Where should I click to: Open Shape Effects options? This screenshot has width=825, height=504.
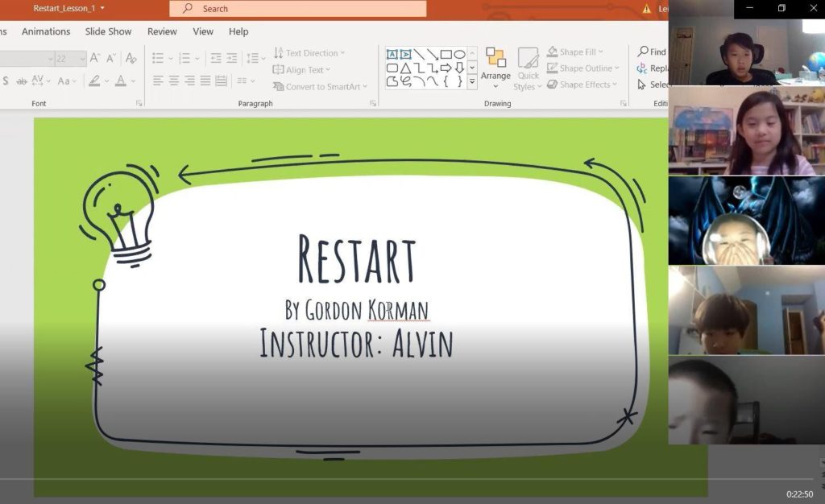click(582, 85)
